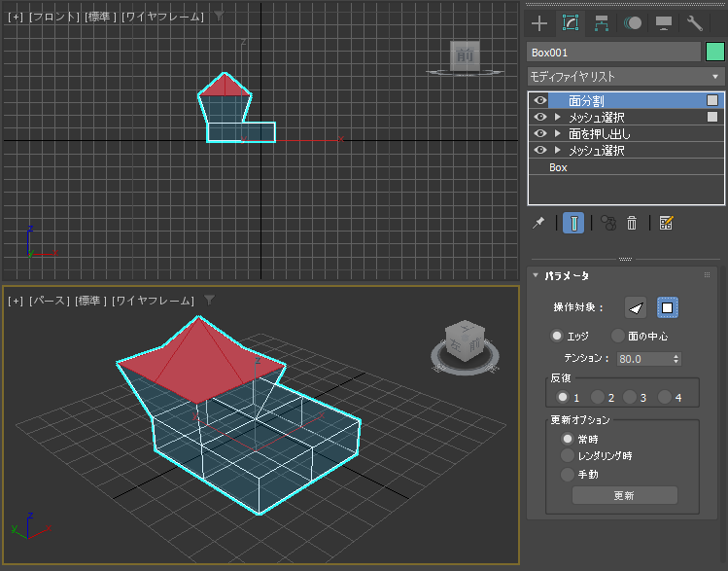
Task: Select the triangle face 操作対象 button
Action: coord(635,307)
